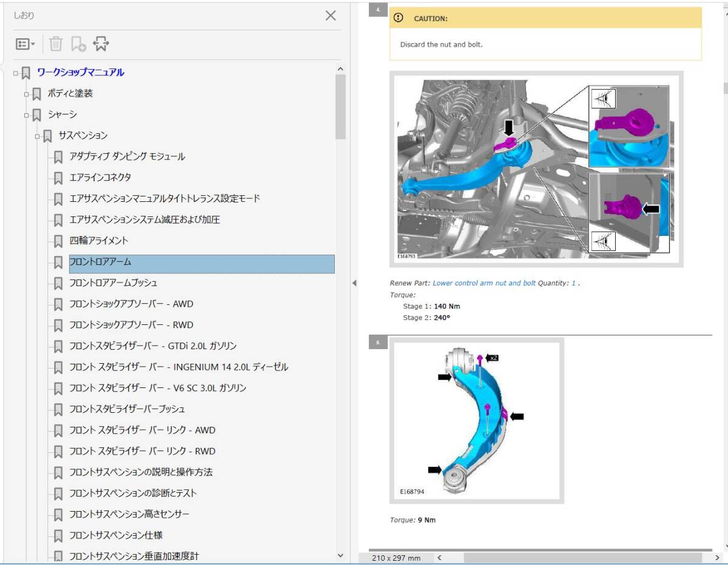Viewport: 728px width, 565px height.
Task: Close the しおり bookmarks panel
Action: 330,16
